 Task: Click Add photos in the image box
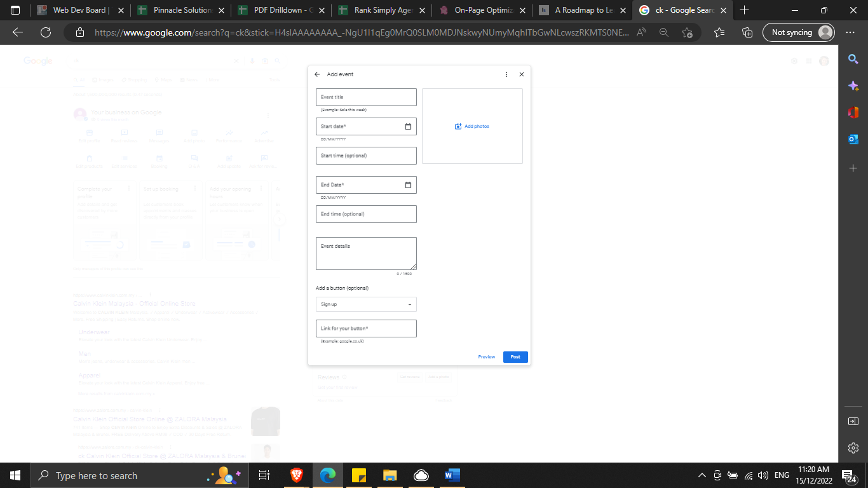point(472,126)
